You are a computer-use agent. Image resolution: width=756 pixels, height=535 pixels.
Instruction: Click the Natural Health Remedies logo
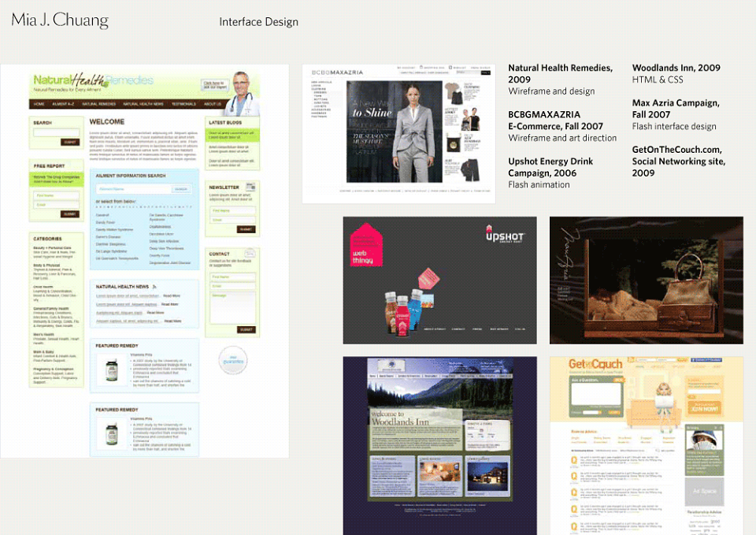tap(93, 81)
